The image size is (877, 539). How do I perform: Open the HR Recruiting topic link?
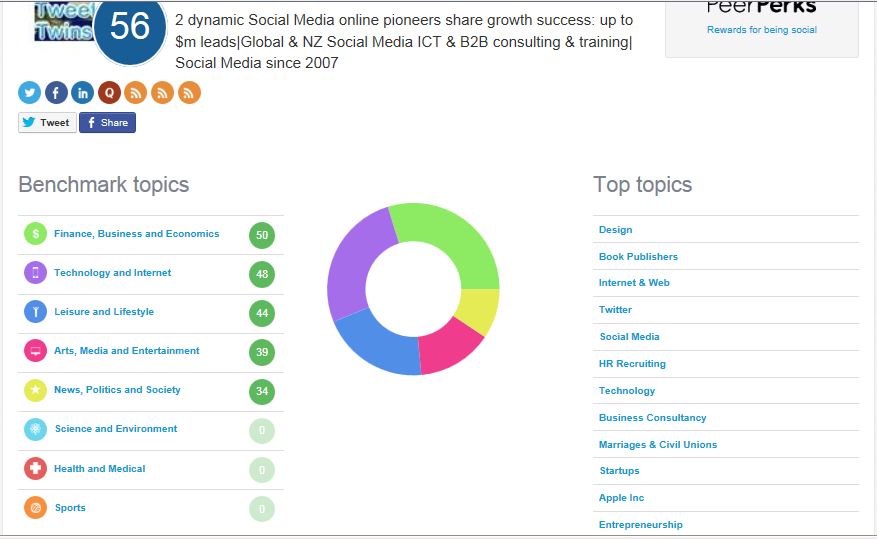632,364
